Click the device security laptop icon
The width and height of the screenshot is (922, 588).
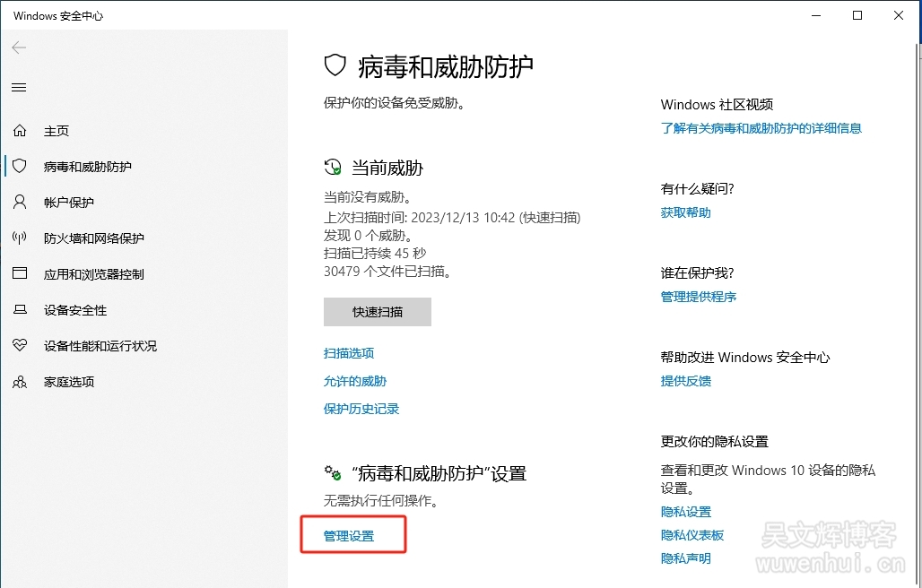click(20, 310)
